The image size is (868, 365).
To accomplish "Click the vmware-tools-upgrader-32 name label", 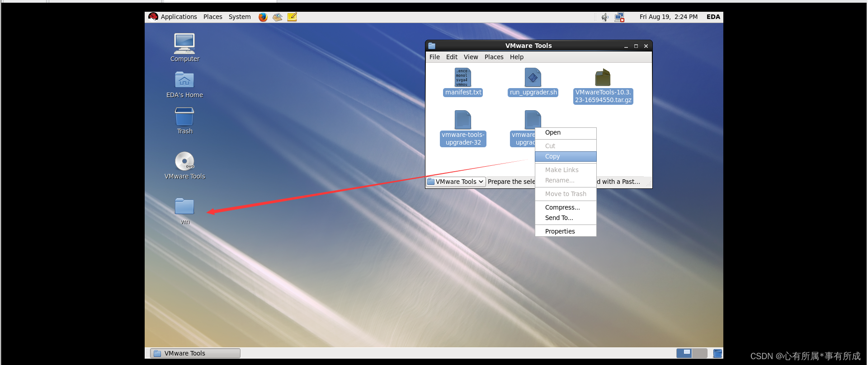I will [463, 139].
